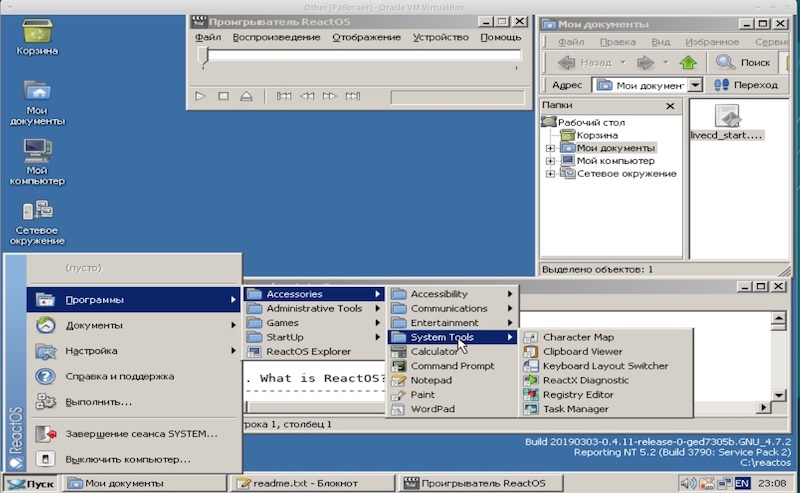Launch Task Manager from System Tools submenu
The image size is (800, 493).
pyautogui.click(x=574, y=409)
